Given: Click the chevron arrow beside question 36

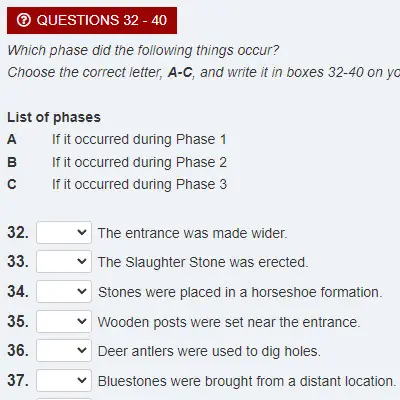Looking at the screenshot, I should pyautogui.click(x=82, y=350).
